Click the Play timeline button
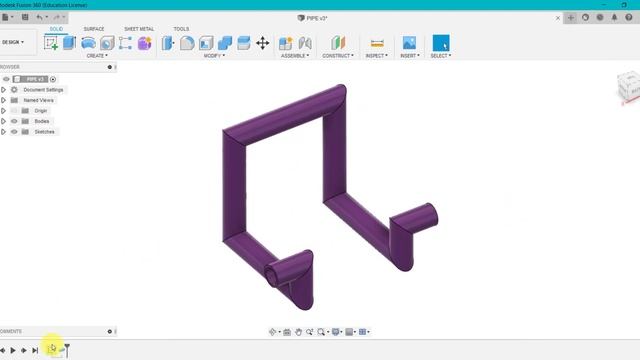 [x=13, y=350]
